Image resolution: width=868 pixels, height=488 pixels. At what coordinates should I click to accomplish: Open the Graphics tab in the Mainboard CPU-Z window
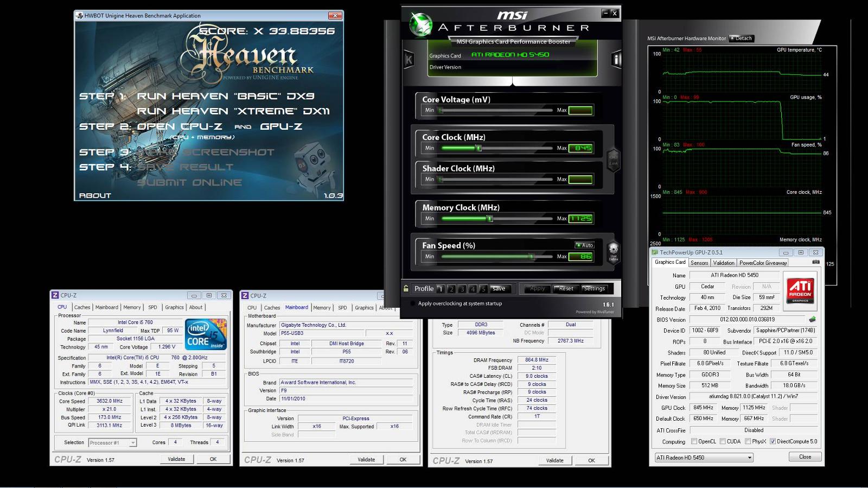[x=364, y=308]
